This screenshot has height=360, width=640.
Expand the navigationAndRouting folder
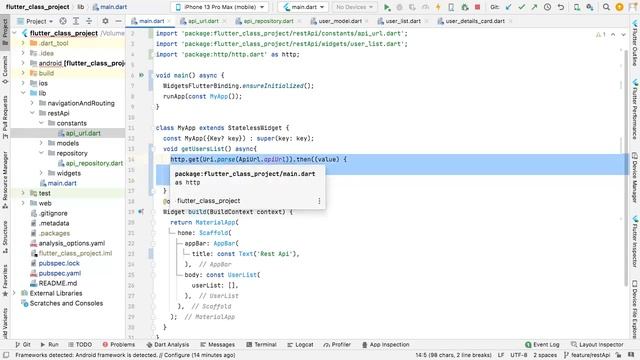tap(32, 103)
